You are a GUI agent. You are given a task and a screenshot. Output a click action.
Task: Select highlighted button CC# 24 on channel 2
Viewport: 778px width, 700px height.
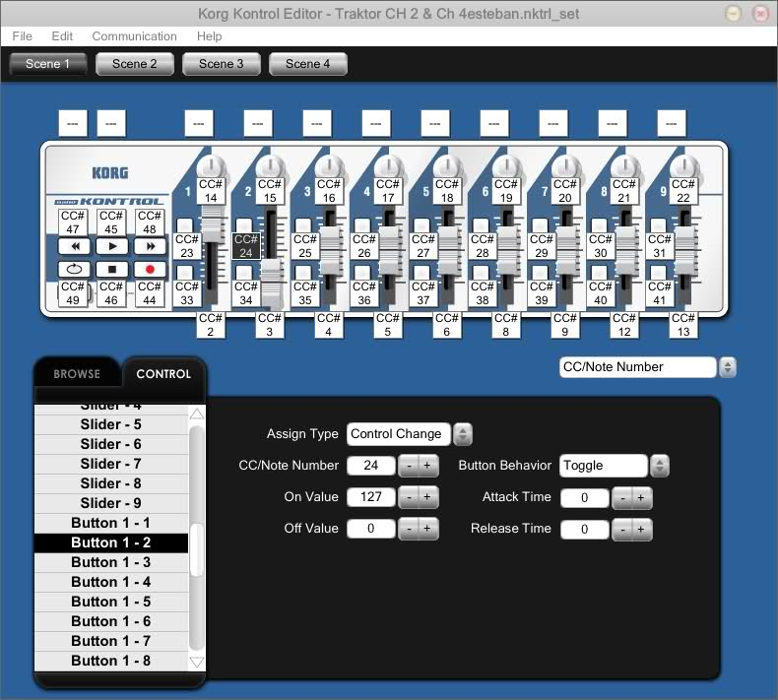246,246
